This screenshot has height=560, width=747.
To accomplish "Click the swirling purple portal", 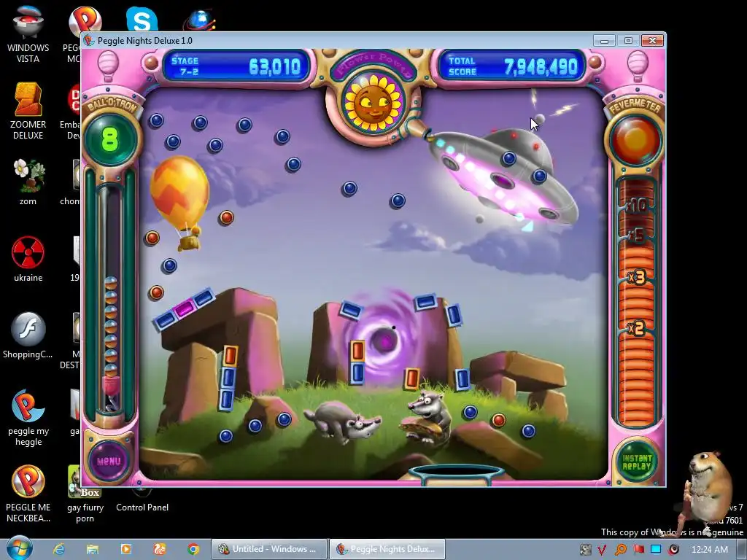I will pos(384,339).
